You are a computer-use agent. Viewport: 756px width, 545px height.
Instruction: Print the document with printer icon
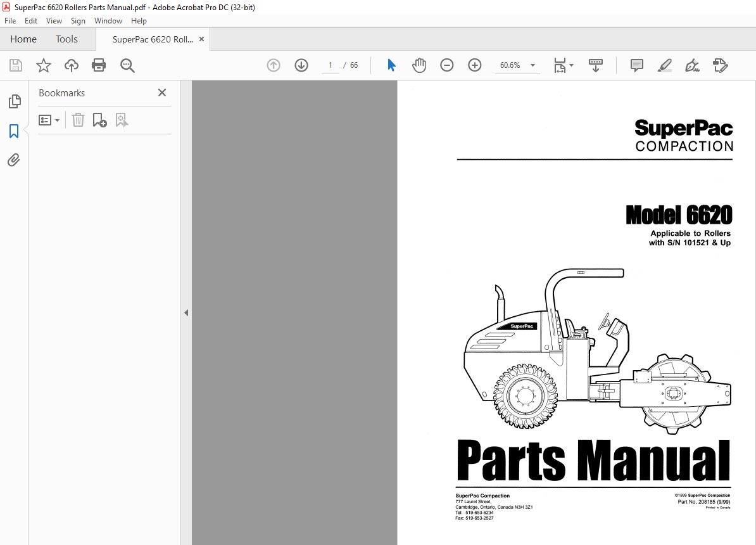point(99,65)
